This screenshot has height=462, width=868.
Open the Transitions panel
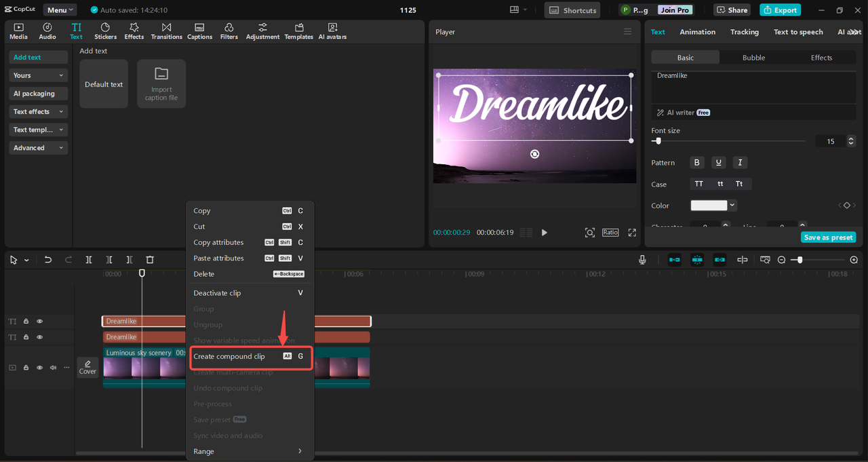click(166, 31)
